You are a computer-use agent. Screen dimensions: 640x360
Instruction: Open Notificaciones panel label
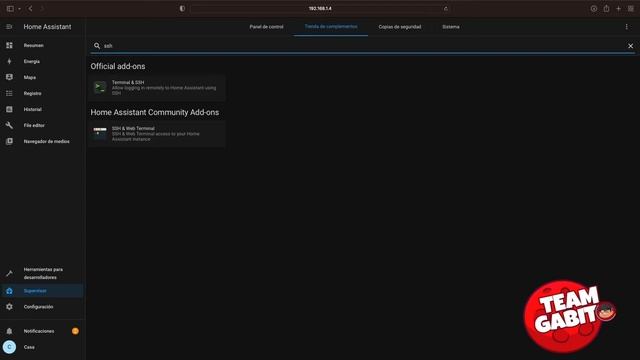pos(39,331)
